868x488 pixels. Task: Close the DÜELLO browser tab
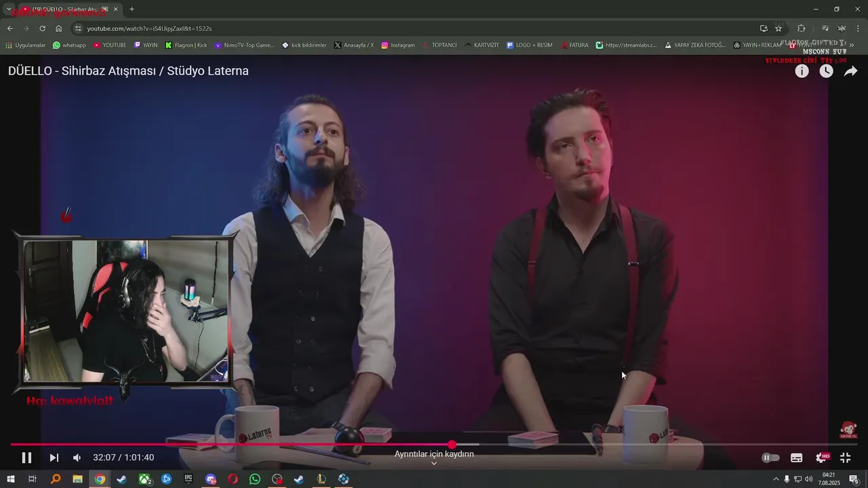click(x=115, y=9)
